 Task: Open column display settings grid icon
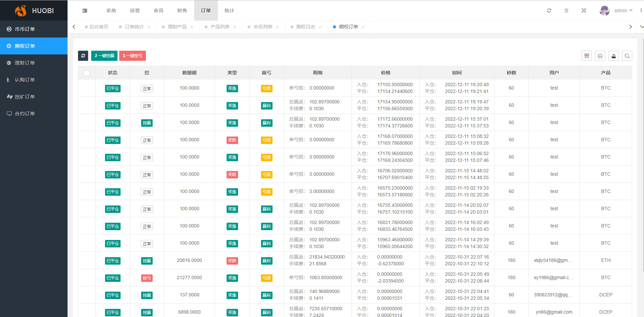[587, 56]
